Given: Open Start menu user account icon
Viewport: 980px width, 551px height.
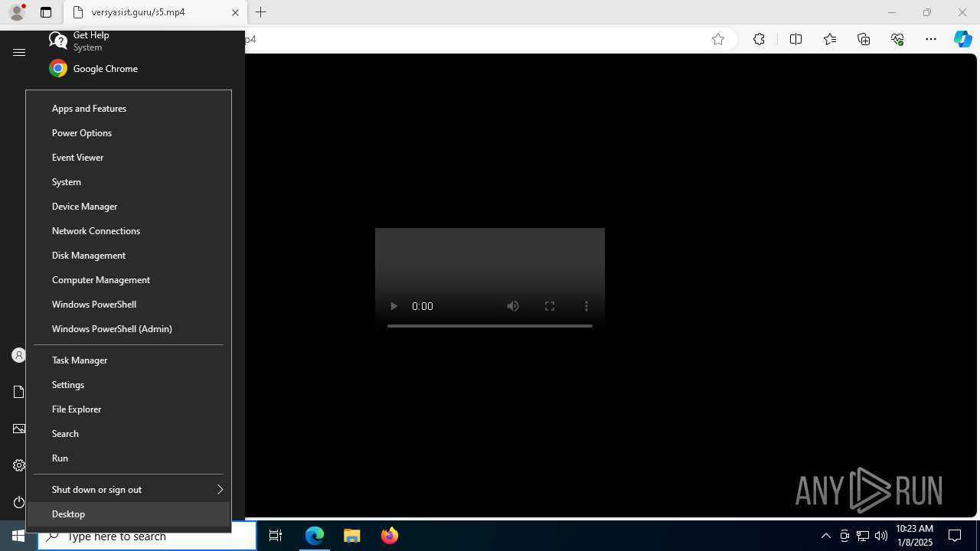Looking at the screenshot, I should pos(19,355).
